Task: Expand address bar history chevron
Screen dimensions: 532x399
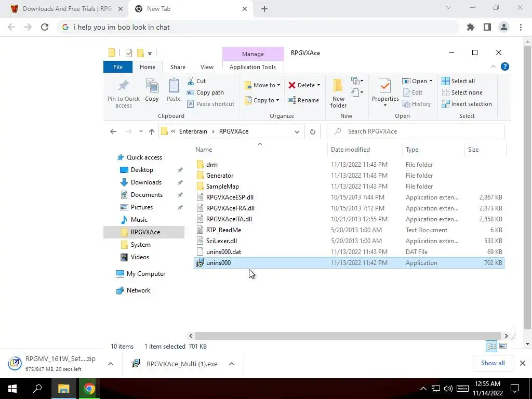Action: pos(297,131)
